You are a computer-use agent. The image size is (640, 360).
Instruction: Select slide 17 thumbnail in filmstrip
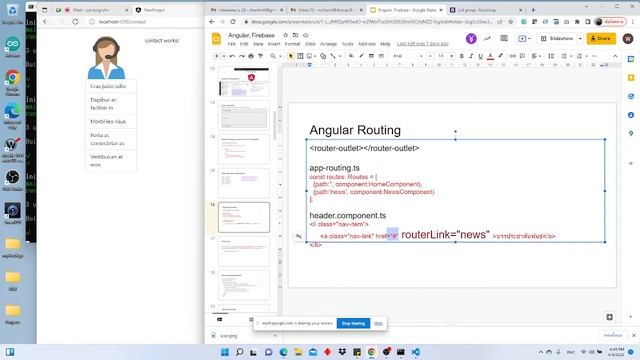(244, 251)
